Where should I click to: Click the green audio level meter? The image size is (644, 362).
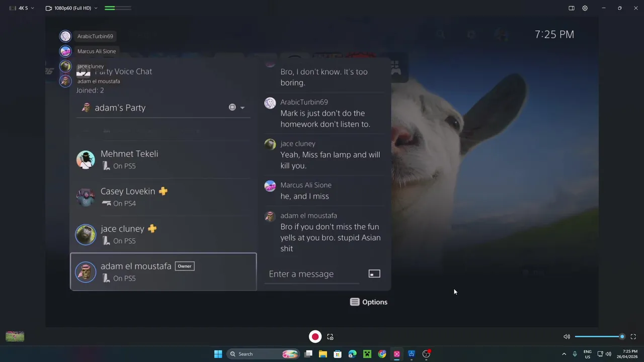click(118, 8)
